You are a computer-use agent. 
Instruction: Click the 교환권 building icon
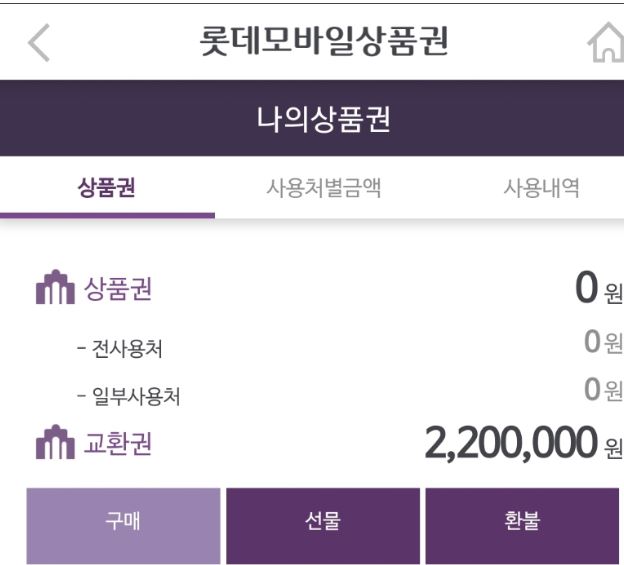54,443
